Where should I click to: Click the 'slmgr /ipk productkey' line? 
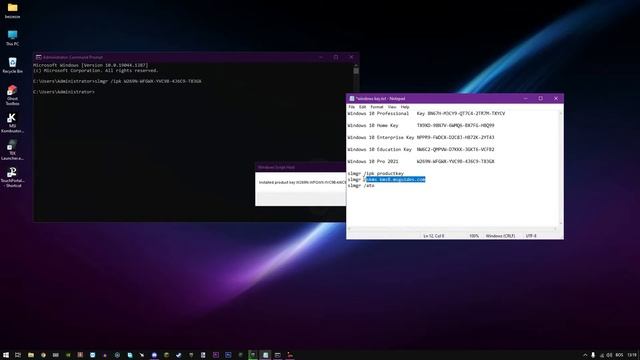[376, 173]
